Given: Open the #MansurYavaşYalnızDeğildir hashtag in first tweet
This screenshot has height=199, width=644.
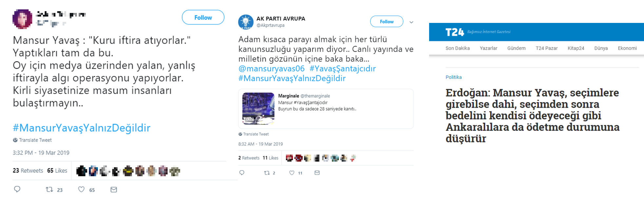Looking at the screenshot, I should (82, 128).
